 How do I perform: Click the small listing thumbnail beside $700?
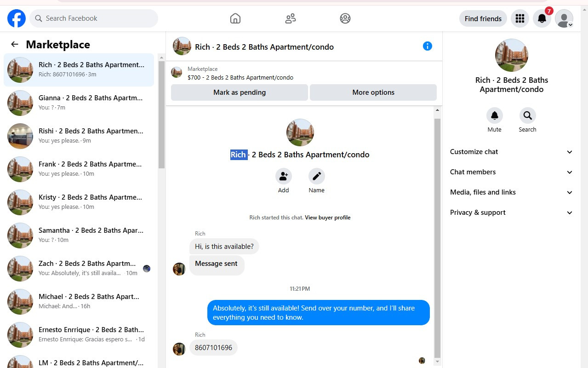(x=177, y=72)
